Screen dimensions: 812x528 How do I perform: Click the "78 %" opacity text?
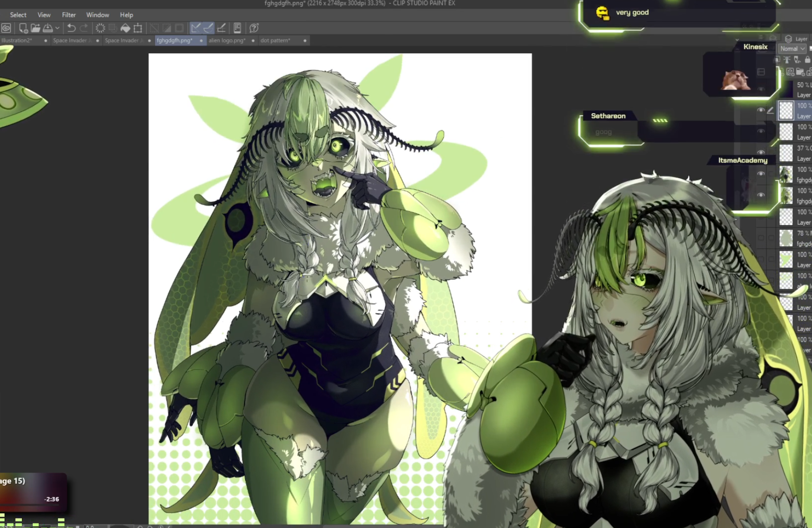[x=803, y=233]
